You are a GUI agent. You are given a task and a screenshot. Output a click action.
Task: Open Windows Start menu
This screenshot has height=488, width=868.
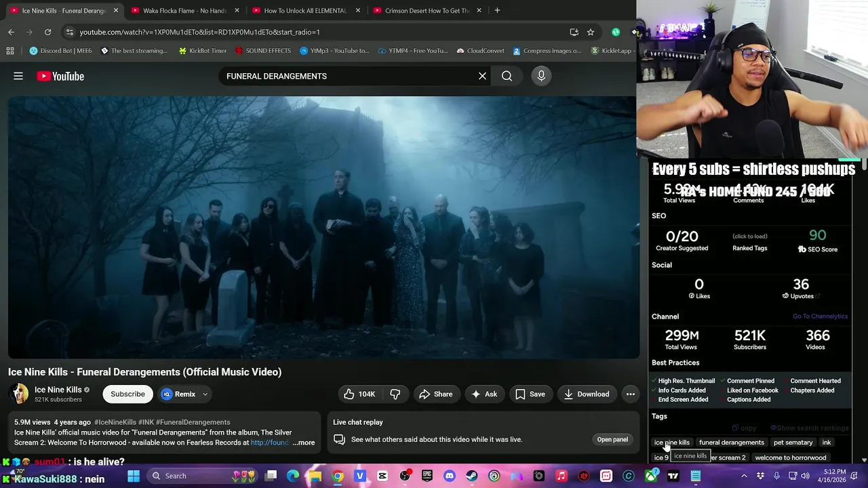coord(134,476)
